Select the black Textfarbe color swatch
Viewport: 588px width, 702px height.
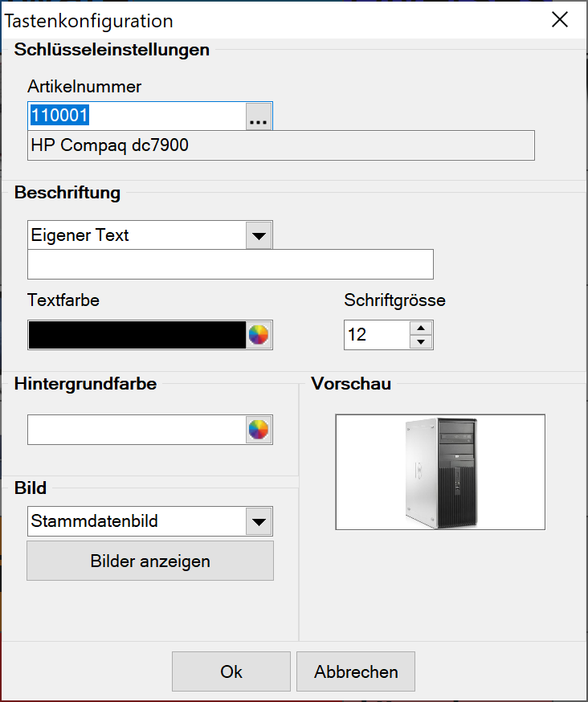tap(136, 336)
